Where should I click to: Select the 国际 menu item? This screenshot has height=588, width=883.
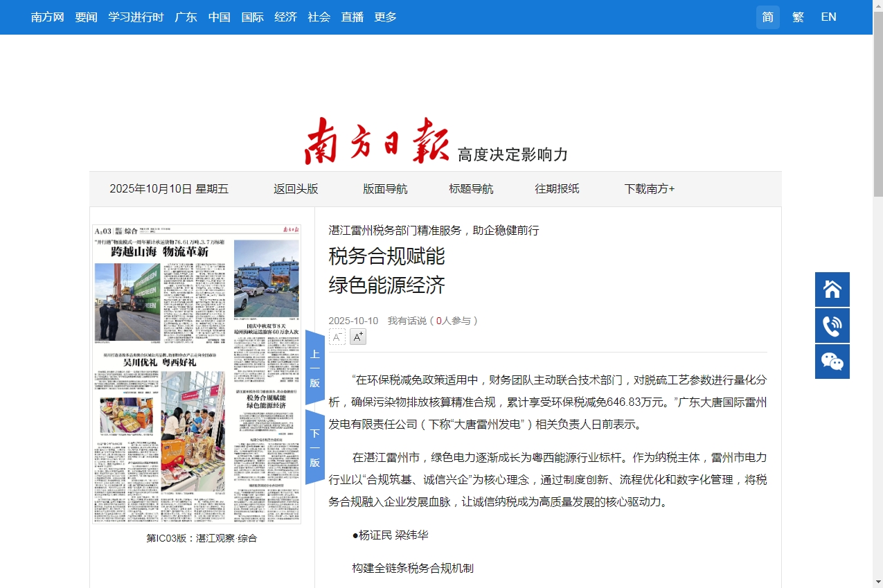[253, 17]
